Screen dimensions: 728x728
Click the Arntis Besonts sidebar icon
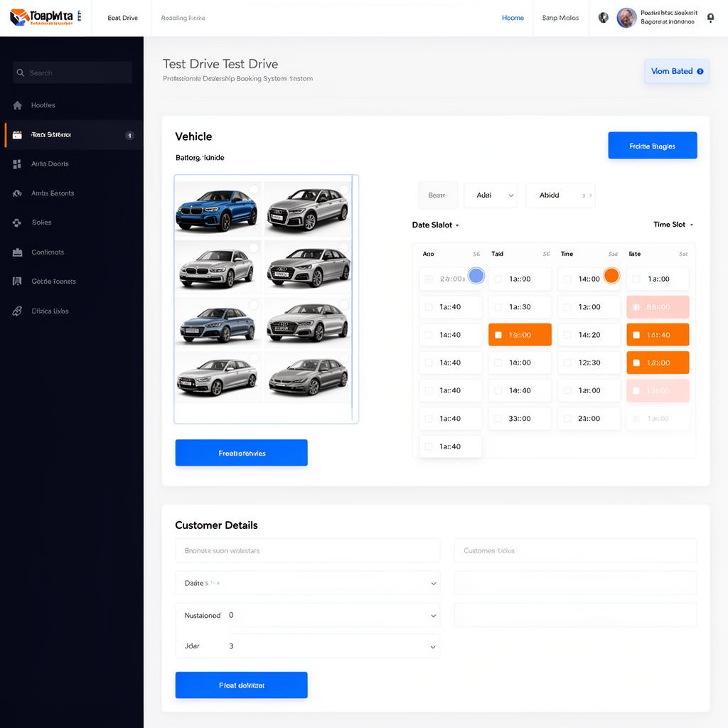point(17,193)
